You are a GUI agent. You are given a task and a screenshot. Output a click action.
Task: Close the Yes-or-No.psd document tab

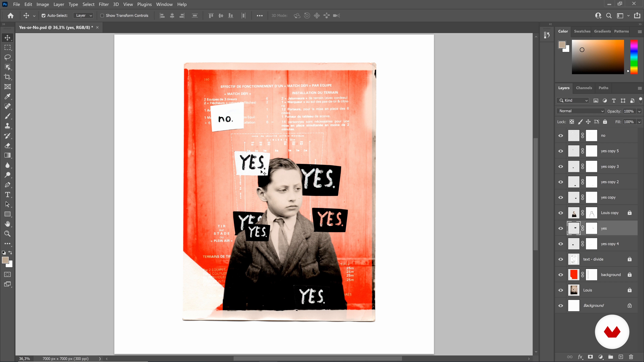point(97,27)
